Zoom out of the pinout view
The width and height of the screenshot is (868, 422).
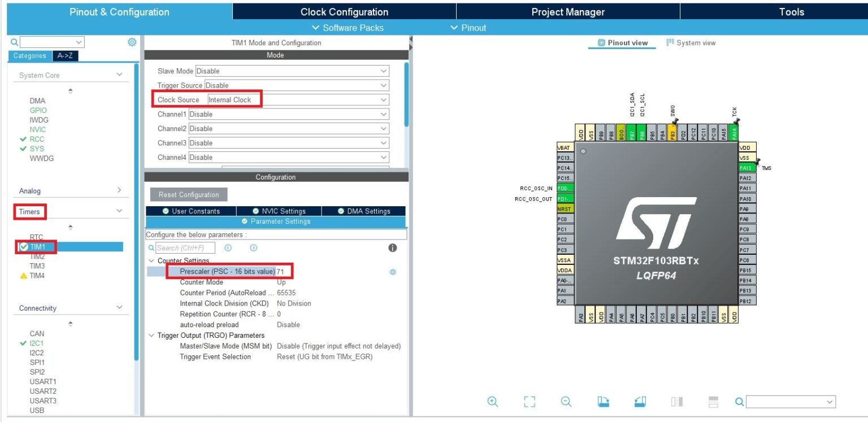(x=566, y=402)
